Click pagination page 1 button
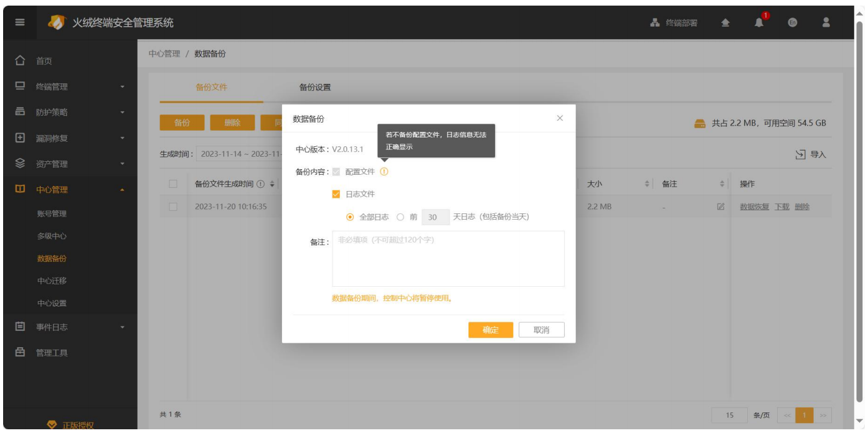The width and height of the screenshot is (868, 433). [804, 416]
